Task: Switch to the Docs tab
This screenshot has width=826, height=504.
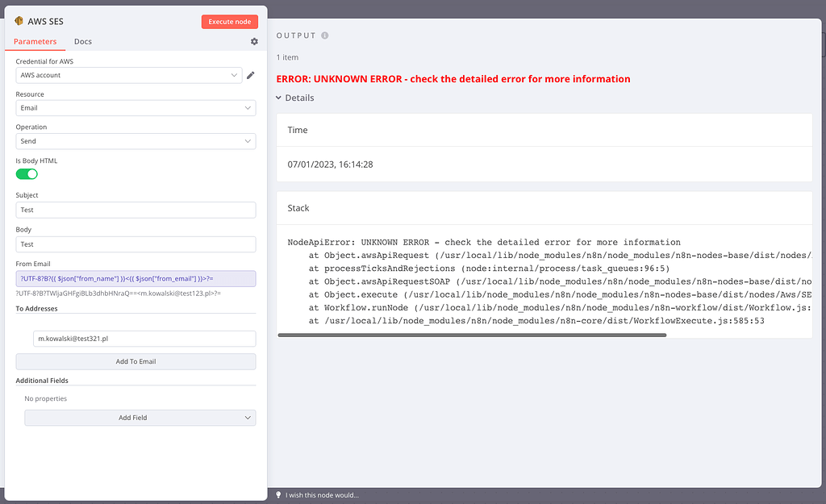Action: tap(82, 41)
